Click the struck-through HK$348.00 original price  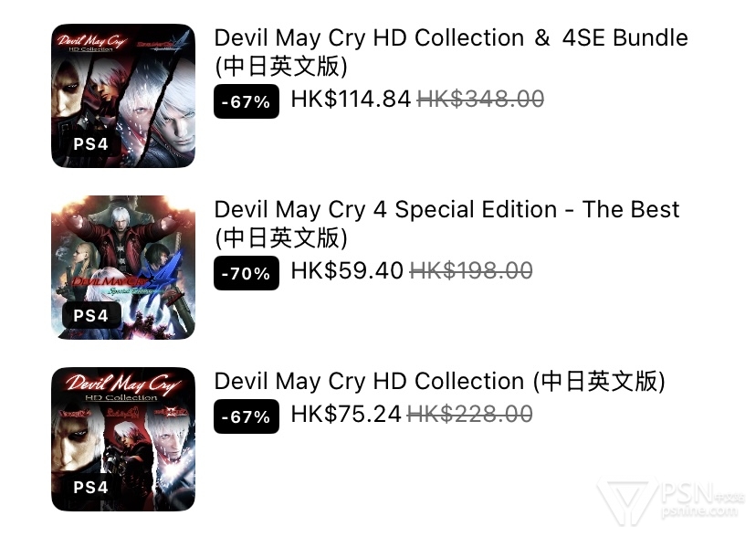(x=480, y=100)
